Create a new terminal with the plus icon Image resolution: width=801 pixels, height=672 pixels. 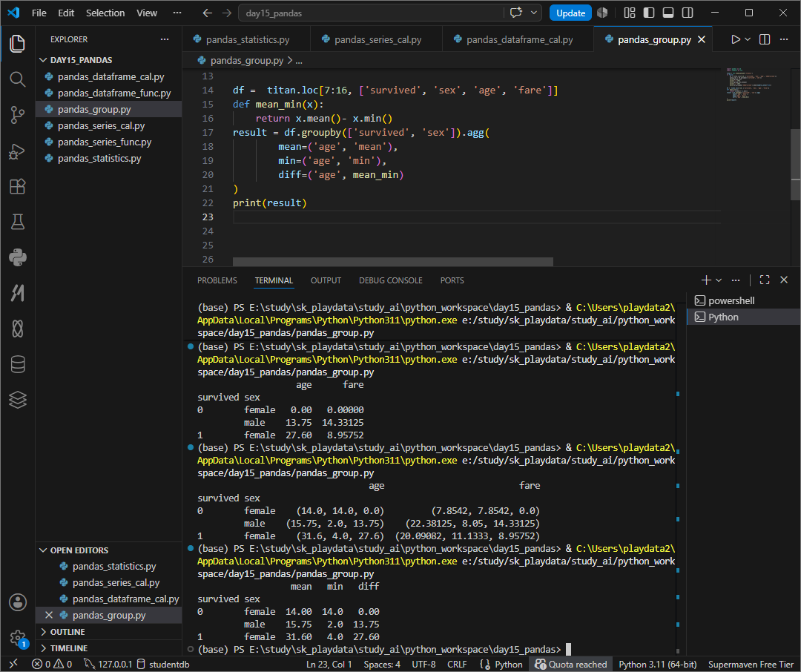coord(706,280)
